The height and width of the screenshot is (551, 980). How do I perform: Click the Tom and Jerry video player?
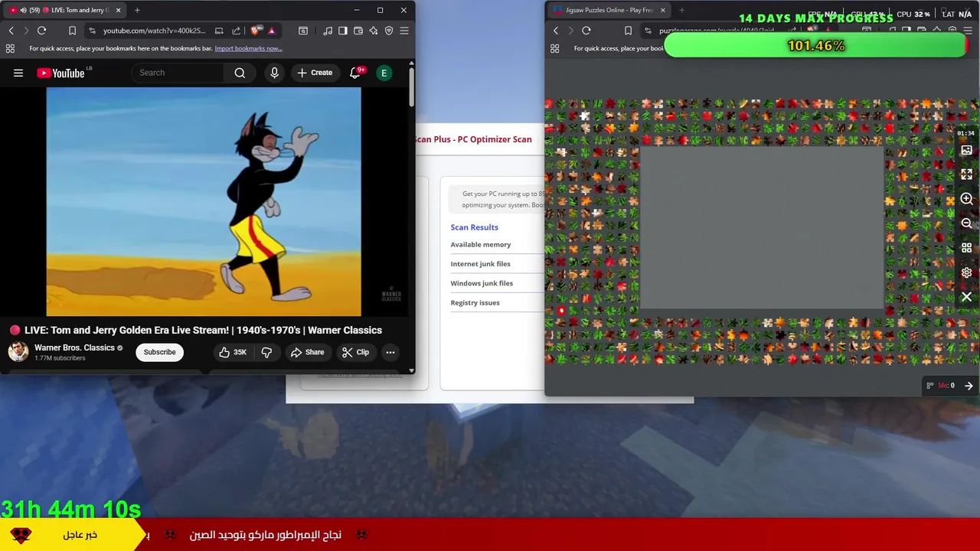click(204, 201)
